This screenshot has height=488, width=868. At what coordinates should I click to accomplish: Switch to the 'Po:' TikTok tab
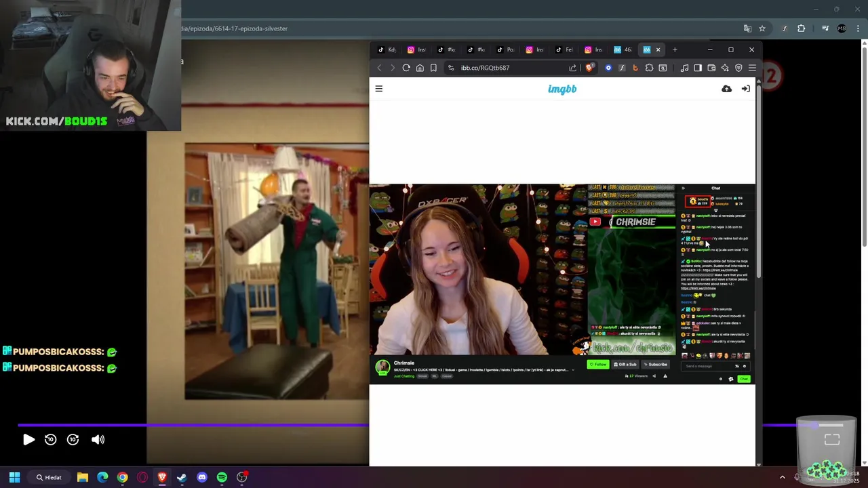506,49
